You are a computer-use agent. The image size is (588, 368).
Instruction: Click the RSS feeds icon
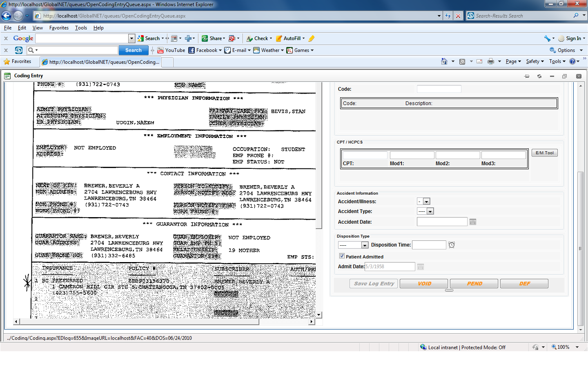(x=462, y=61)
